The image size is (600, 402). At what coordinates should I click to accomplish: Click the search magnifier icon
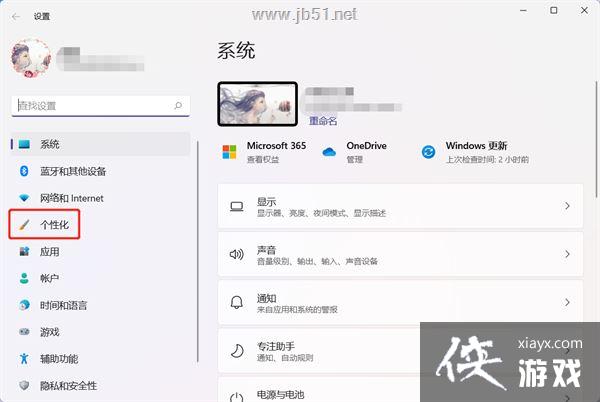click(178, 105)
